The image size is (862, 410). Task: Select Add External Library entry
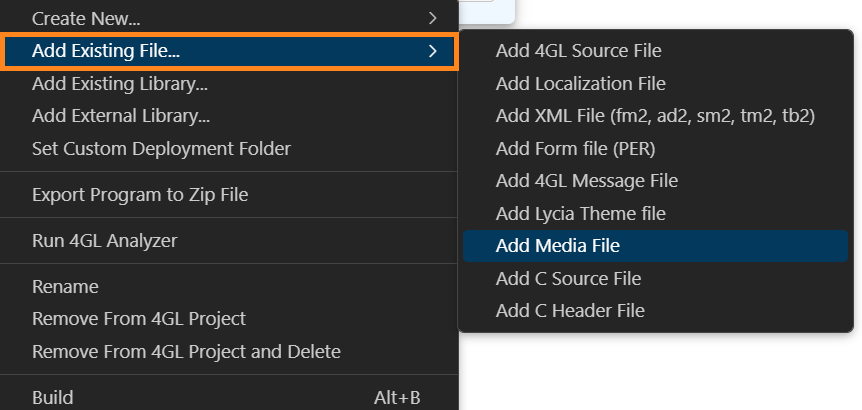(121, 116)
